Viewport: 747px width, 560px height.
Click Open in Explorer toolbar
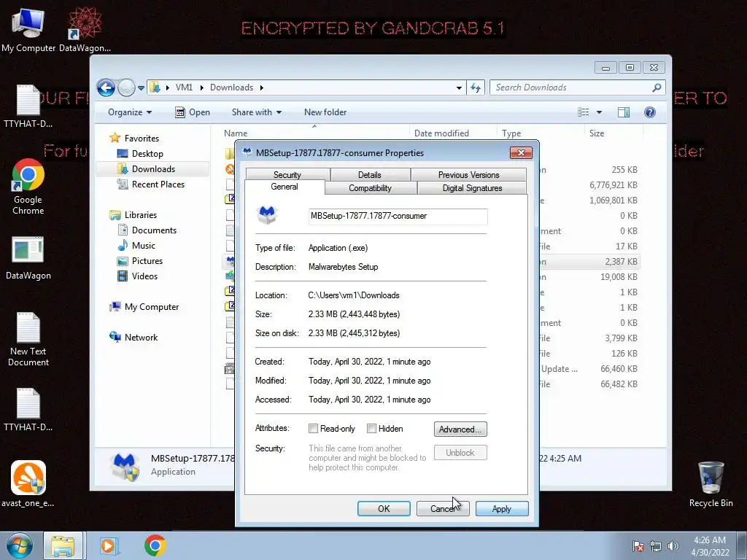point(193,112)
